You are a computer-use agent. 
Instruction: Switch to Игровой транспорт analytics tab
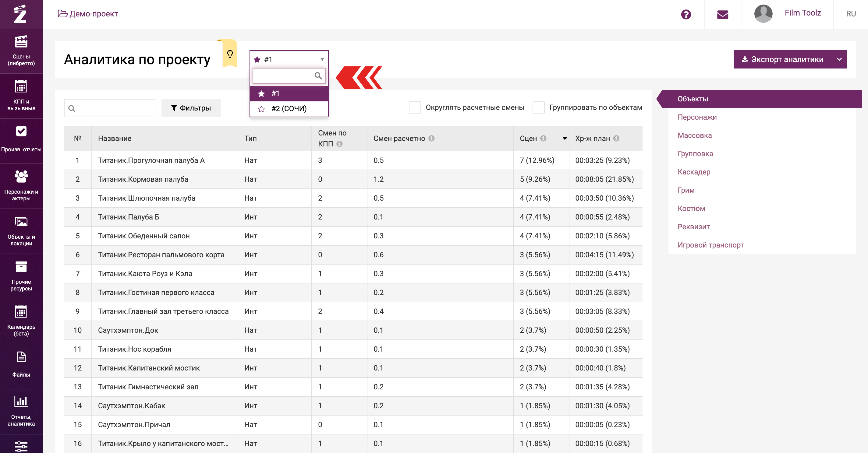click(711, 245)
